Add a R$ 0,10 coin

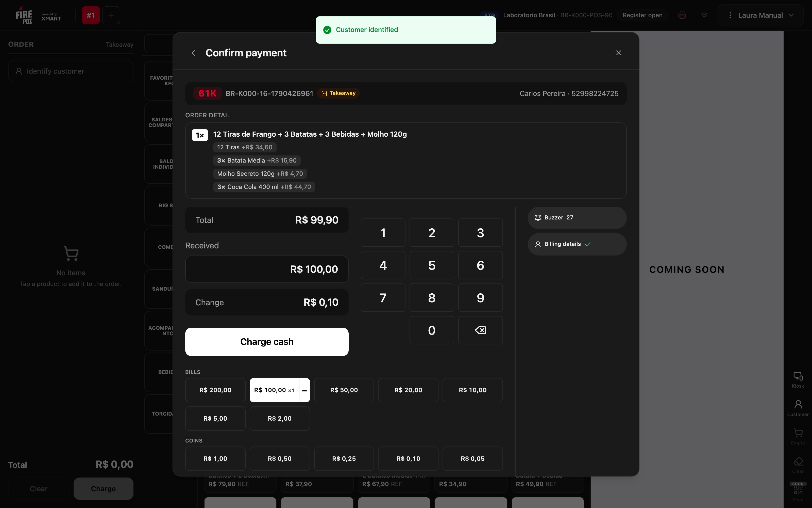(408, 459)
